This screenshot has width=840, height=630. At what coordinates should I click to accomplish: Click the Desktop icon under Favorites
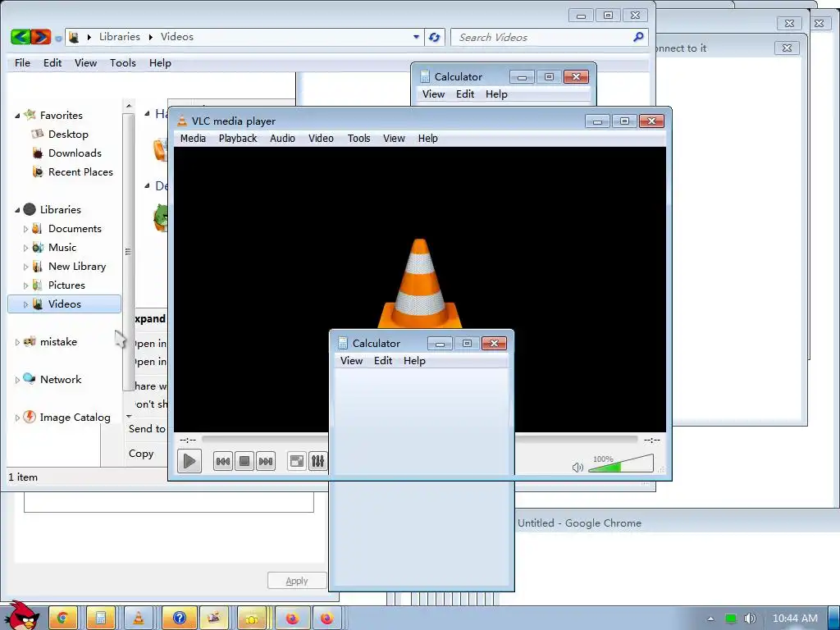[x=37, y=134]
